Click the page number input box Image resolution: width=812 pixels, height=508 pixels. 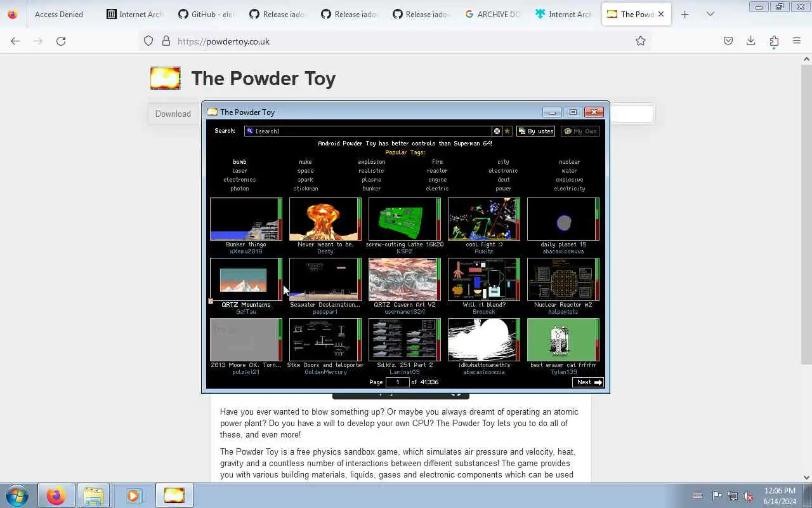(397, 382)
